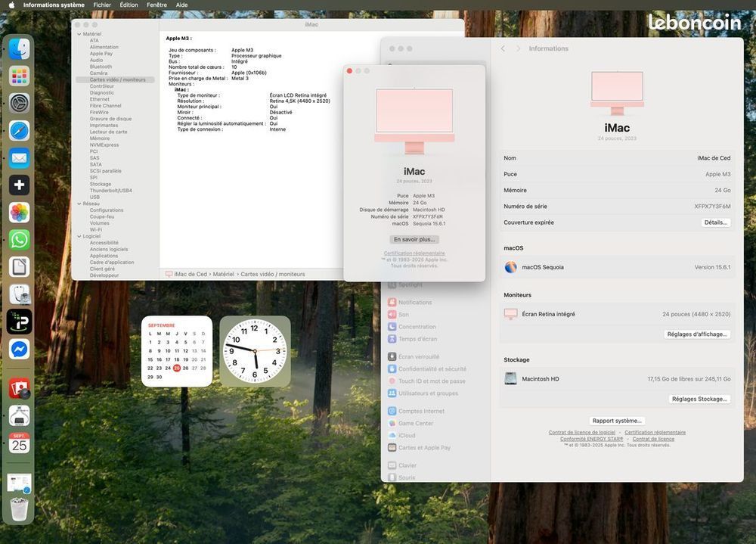Select Wi-Fi under Réseau

[x=96, y=229]
